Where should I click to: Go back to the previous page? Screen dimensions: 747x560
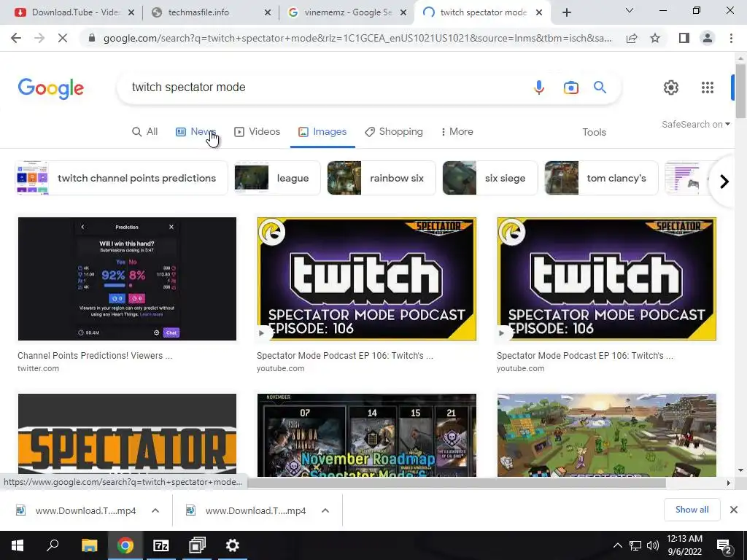[16, 38]
